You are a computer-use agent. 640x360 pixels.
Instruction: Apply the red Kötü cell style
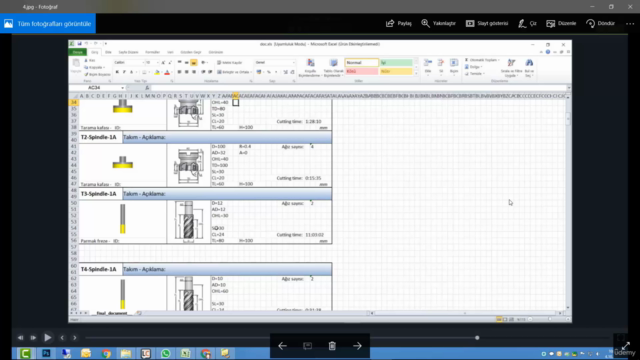(x=362, y=71)
